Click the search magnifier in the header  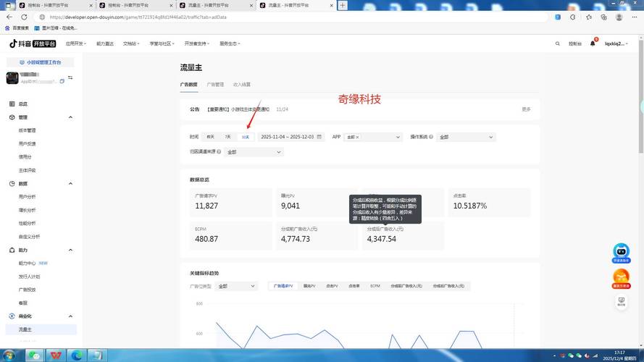tap(556, 43)
